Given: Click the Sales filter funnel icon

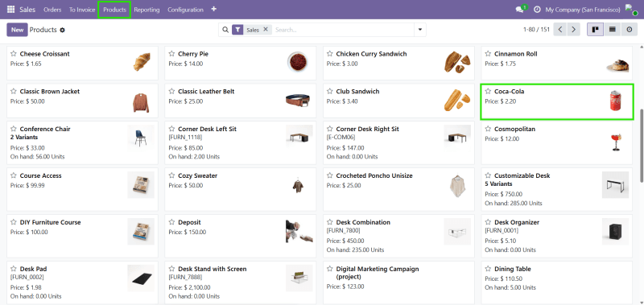Looking at the screenshot, I should click(237, 30).
